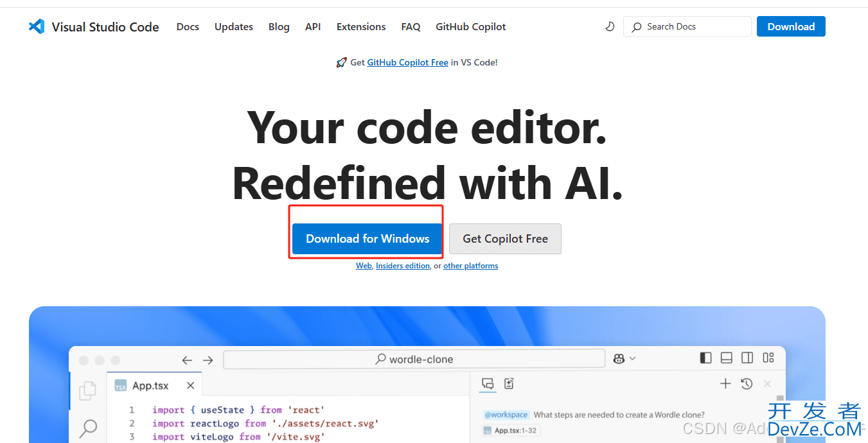Toggle the dark theme moon icon
This screenshot has width=868, height=443.
tap(610, 26)
